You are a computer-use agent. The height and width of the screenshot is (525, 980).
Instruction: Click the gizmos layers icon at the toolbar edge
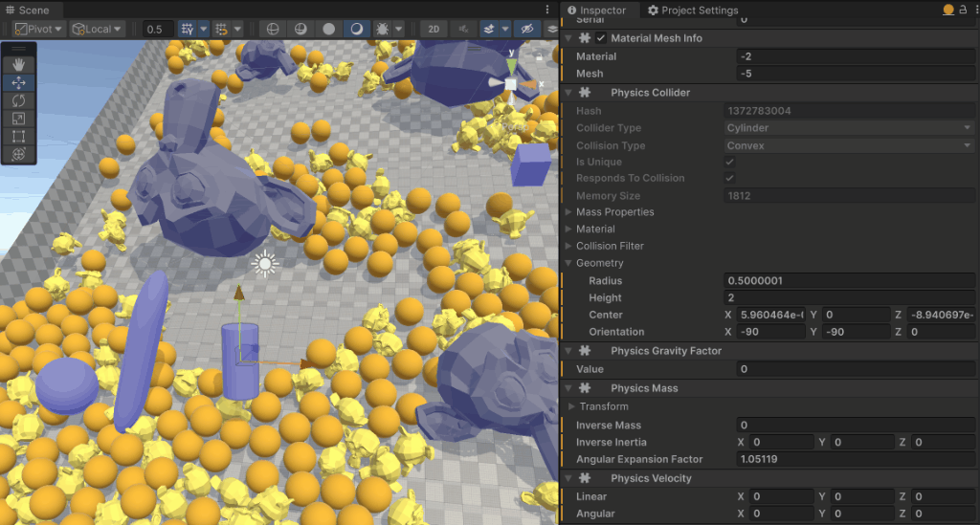[x=551, y=29]
